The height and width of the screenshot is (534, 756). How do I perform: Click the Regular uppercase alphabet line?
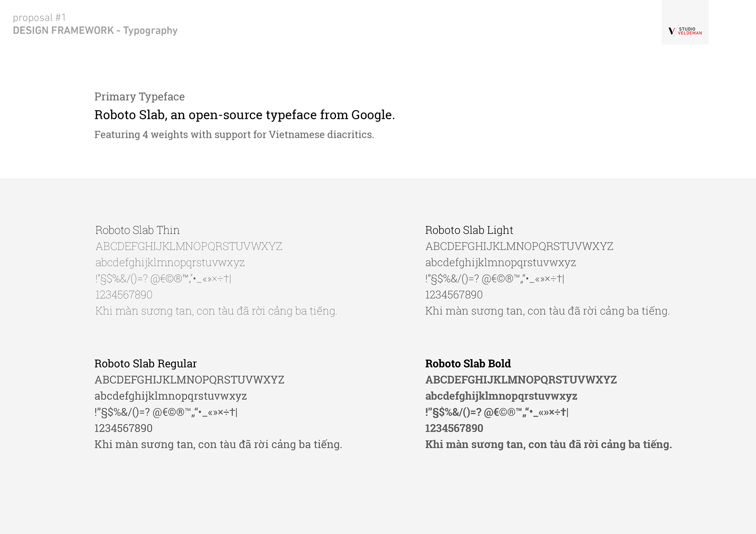[x=189, y=380]
